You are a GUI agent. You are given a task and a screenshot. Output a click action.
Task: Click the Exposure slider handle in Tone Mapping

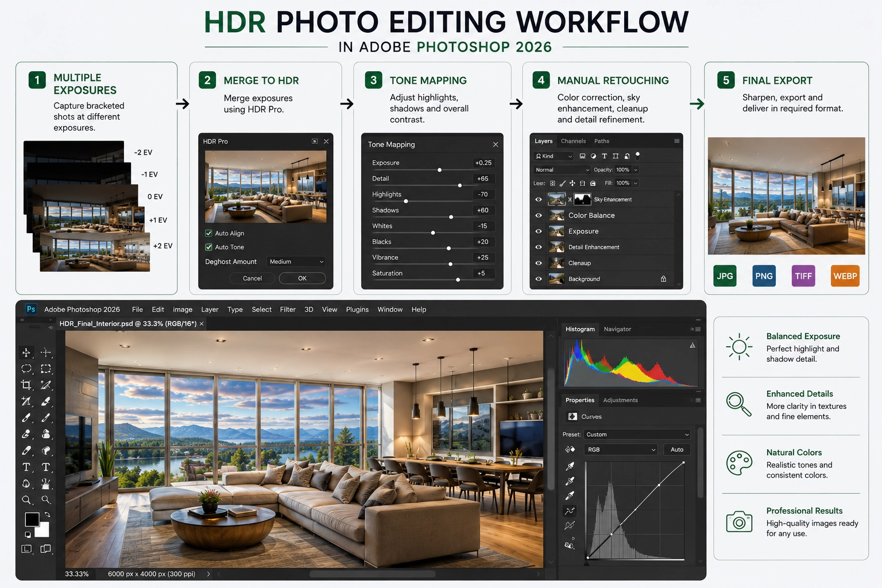[x=440, y=170]
